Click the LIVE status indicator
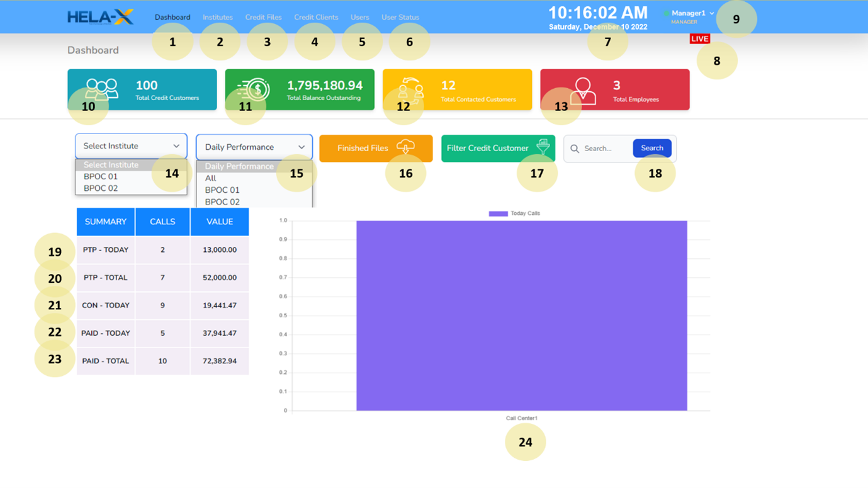This screenshot has height=488, width=868. coord(700,38)
